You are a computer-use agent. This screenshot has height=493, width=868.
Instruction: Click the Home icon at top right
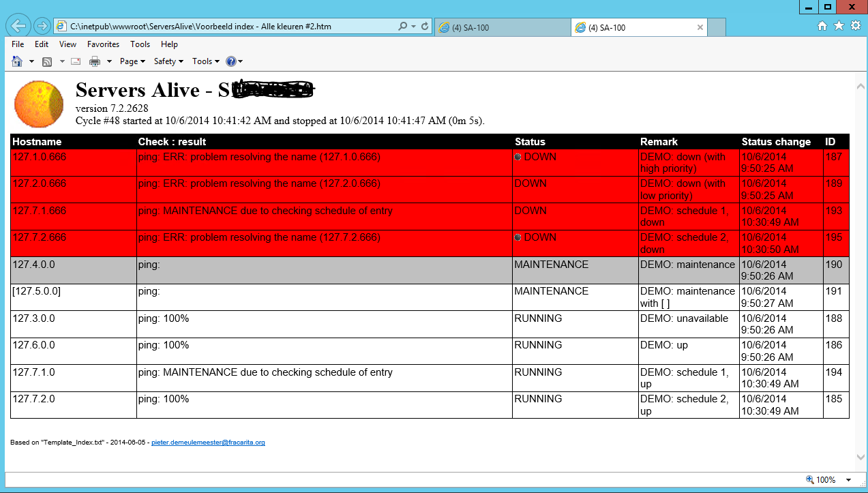point(822,26)
